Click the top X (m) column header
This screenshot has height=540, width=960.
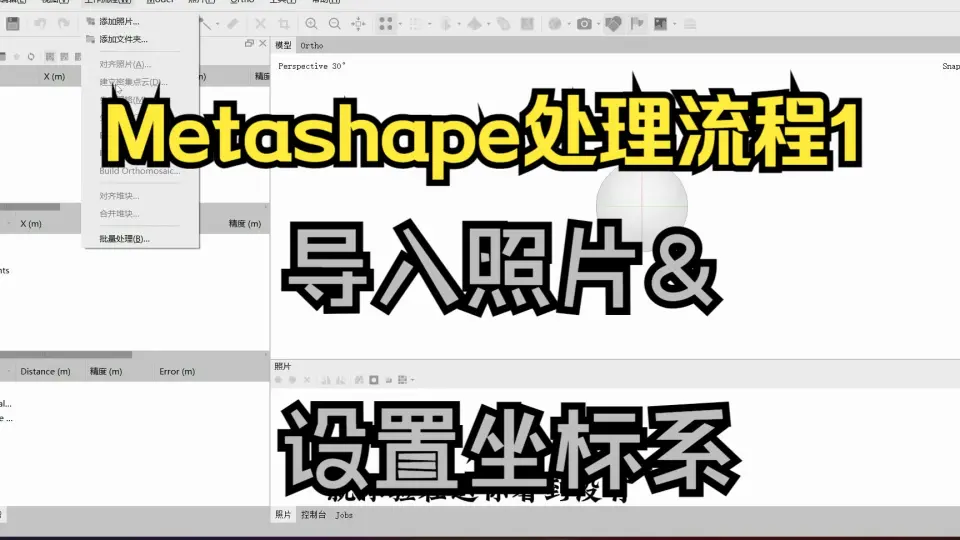click(x=54, y=77)
